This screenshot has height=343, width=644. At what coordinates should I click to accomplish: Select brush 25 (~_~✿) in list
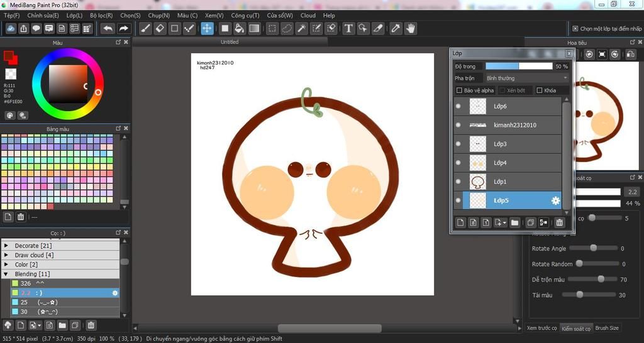(65, 302)
